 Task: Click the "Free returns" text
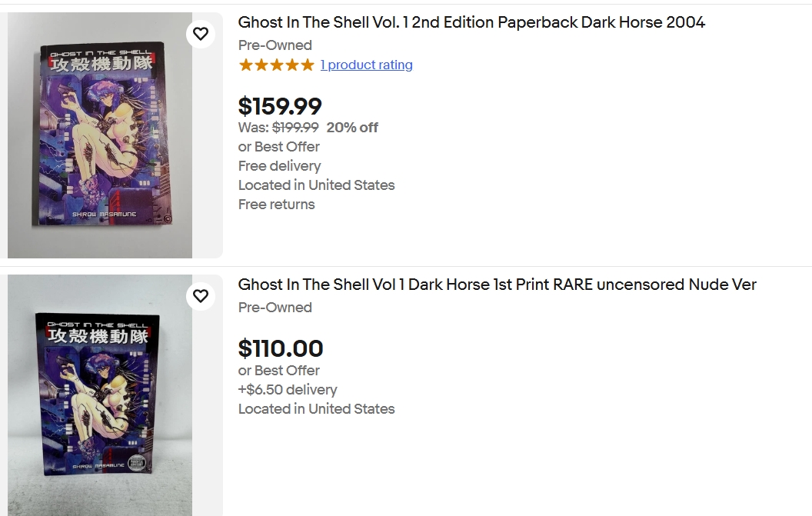point(276,205)
